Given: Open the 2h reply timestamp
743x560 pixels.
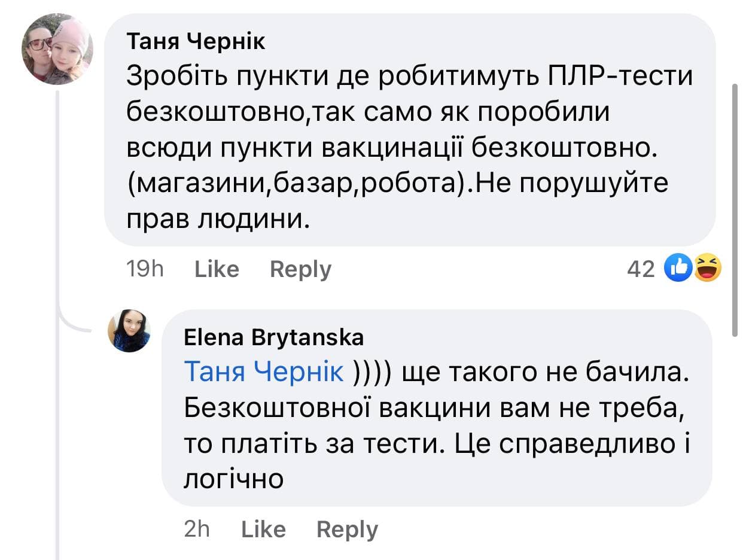Looking at the screenshot, I should tap(197, 529).
